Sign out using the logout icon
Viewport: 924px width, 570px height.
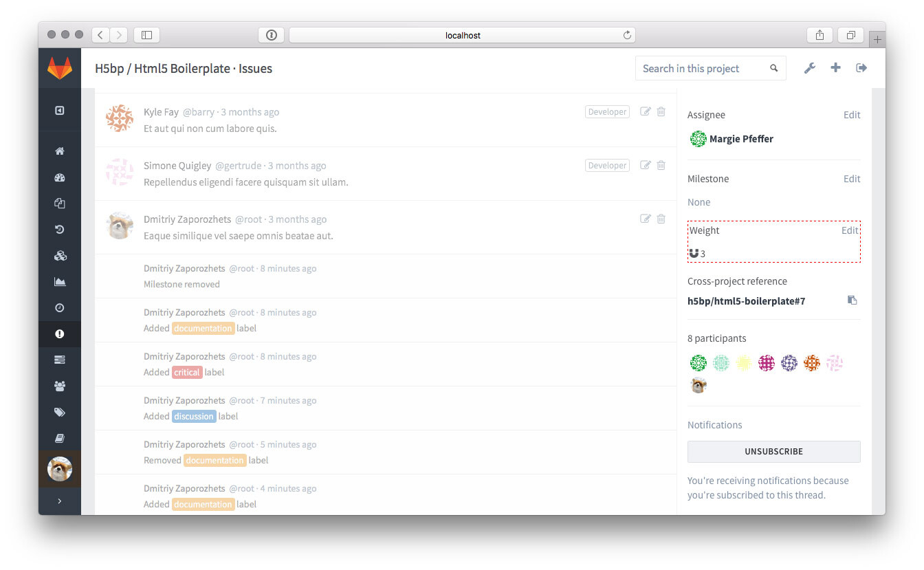coord(861,68)
